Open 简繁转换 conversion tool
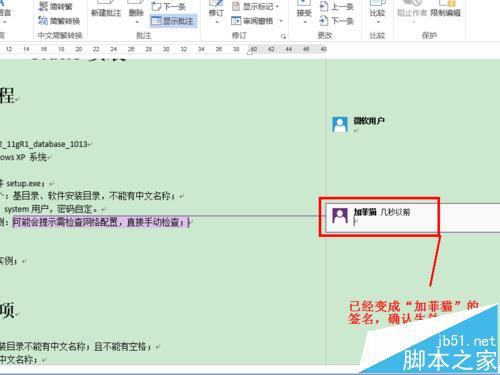 (x=59, y=21)
